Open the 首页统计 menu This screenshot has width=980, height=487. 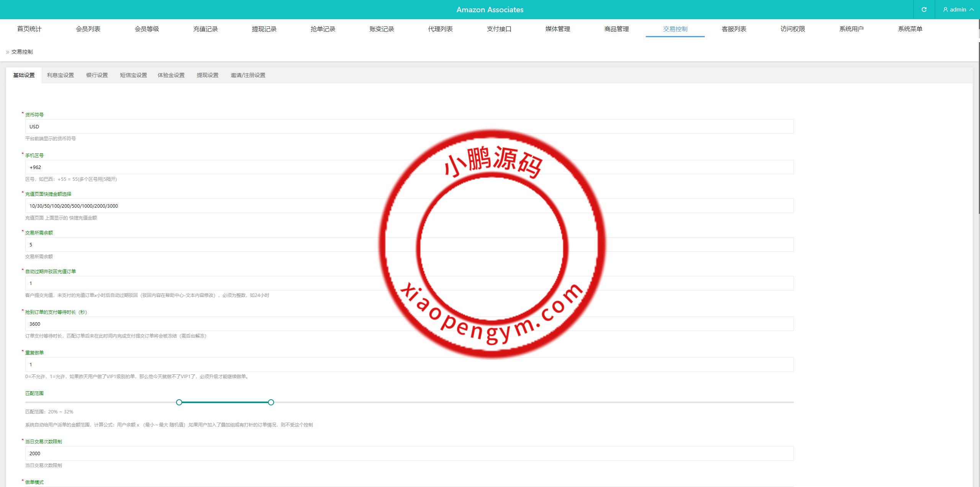[x=29, y=29]
